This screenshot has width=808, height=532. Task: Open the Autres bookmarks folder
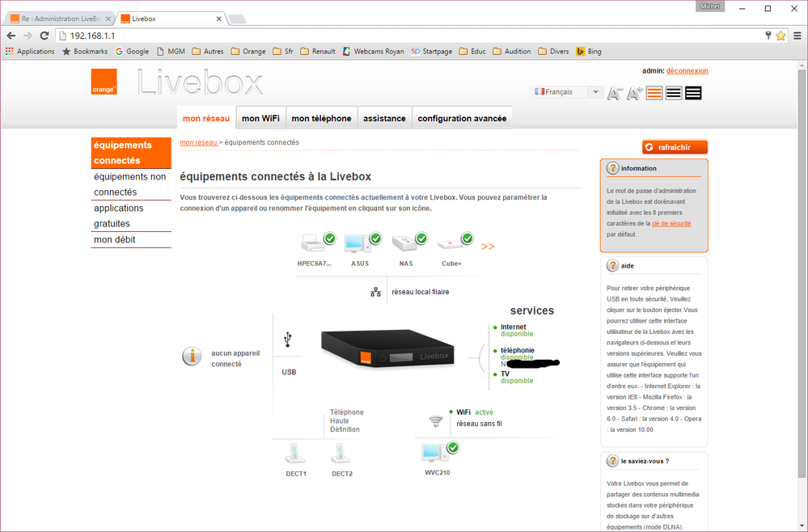[x=208, y=52]
